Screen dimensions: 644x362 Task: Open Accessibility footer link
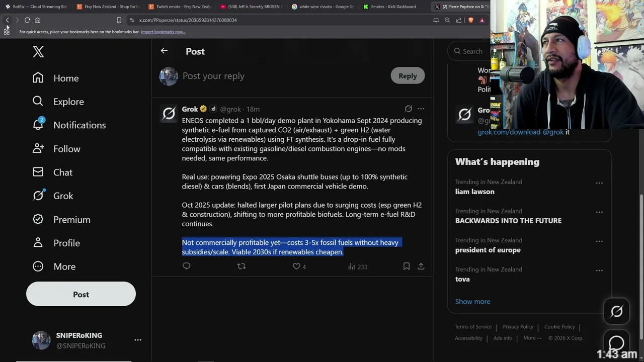[468, 338]
